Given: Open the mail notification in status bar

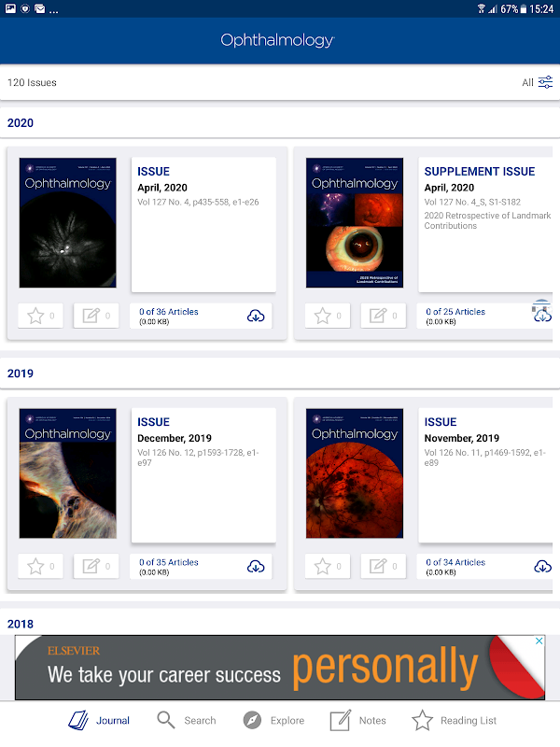Looking at the screenshot, I should (x=40, y=8).
